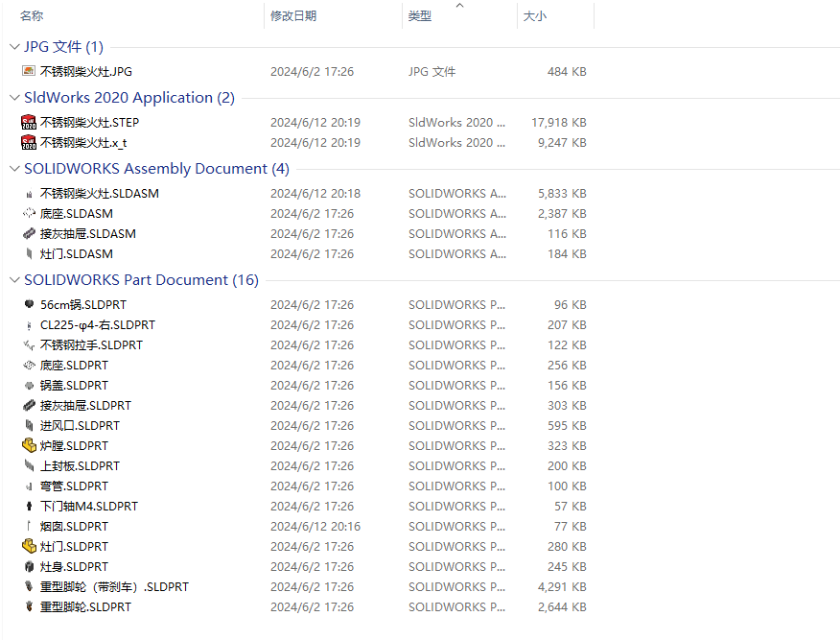This screenshot has height=640, width=840.
Task: Click the 不锈钢柴火灶.STEP file icon
Action: 29,122
